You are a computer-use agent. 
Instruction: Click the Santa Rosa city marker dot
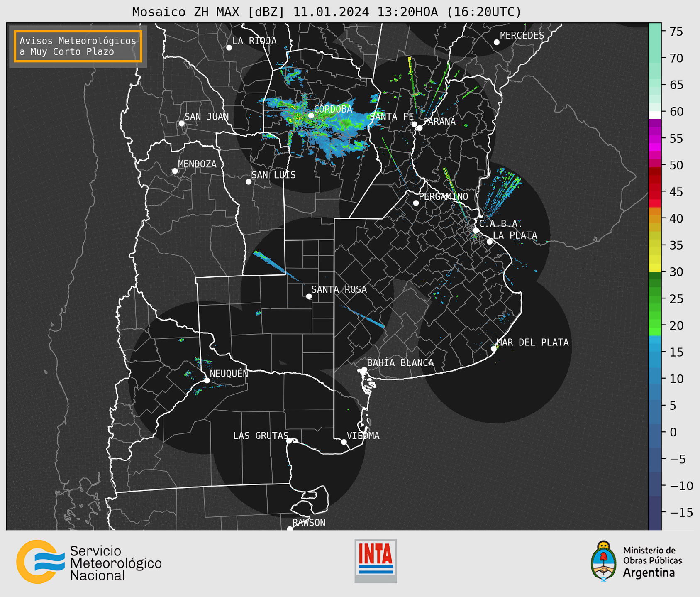pyautogui.click(x=309, y=296)
